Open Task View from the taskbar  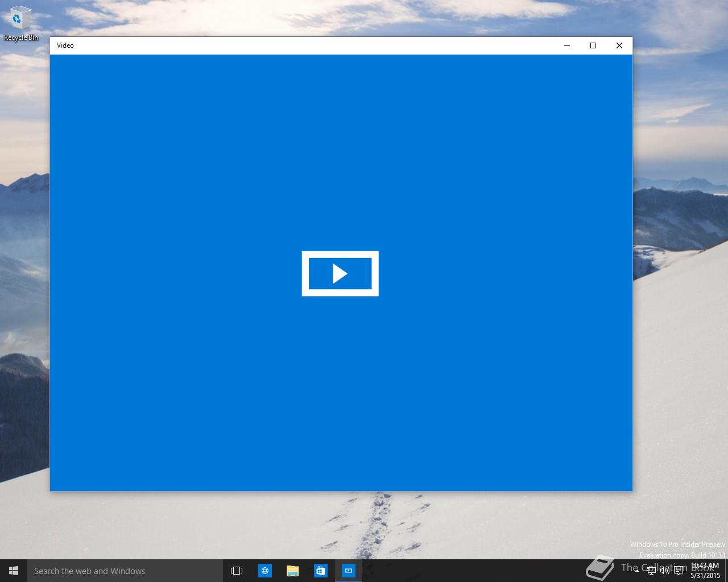coord(237,571)
